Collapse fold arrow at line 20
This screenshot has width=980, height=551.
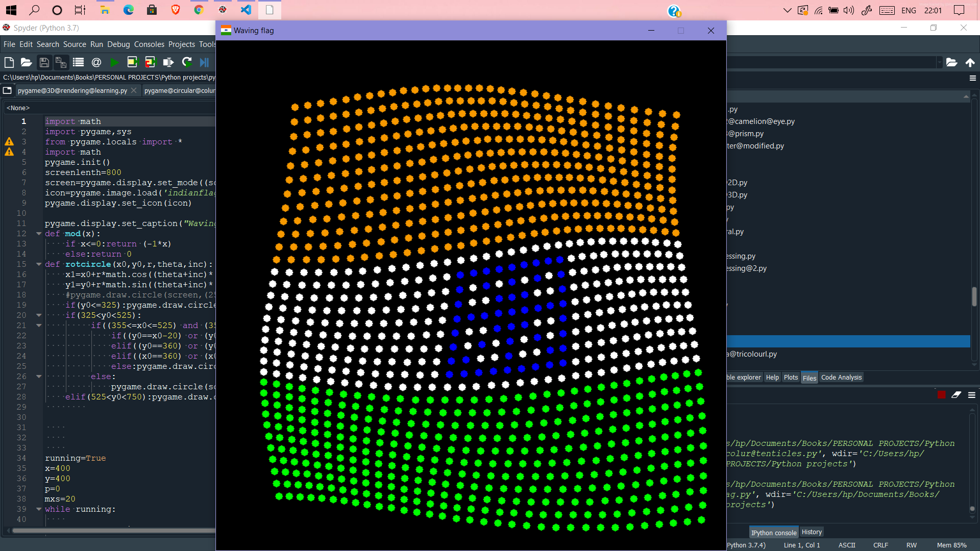click(x=39, y=315)
